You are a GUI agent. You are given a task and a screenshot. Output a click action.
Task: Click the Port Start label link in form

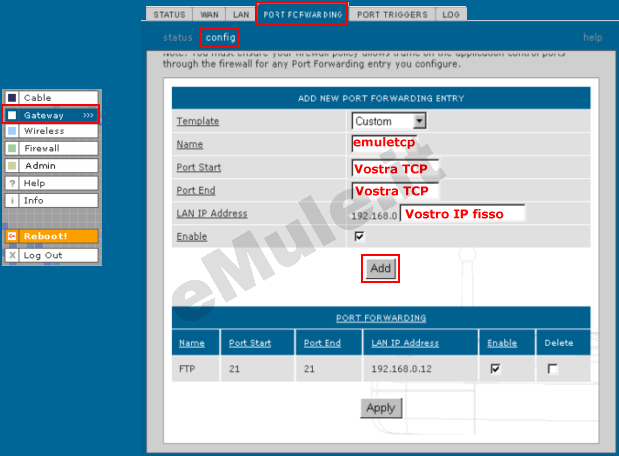(x=199, y=167)
